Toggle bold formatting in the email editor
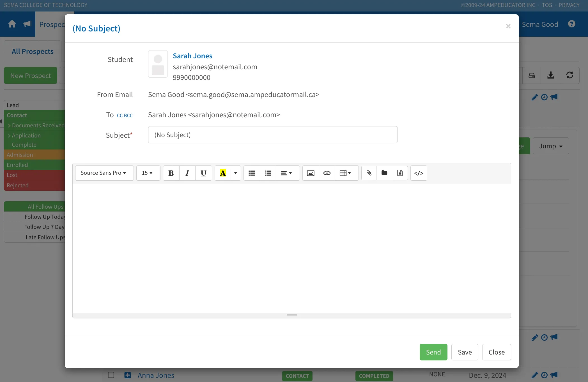Image resolution: width=588 pixels, height=382 pixels. tap(171, 173)
